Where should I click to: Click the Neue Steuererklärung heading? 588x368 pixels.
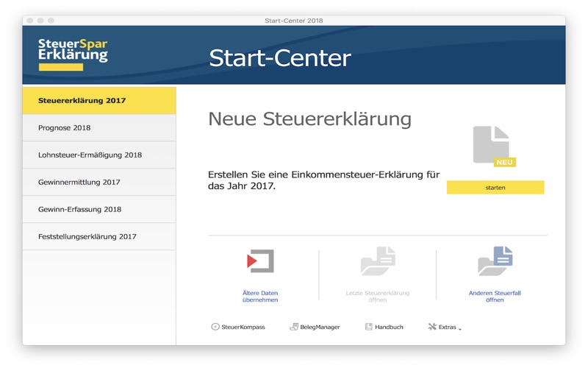click(309, 118)
